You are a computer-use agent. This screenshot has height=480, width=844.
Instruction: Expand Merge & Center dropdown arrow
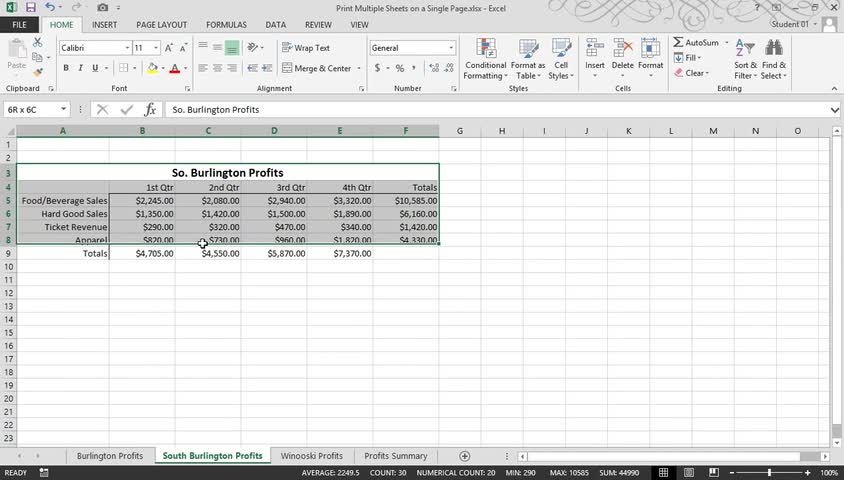coord(359,68)
